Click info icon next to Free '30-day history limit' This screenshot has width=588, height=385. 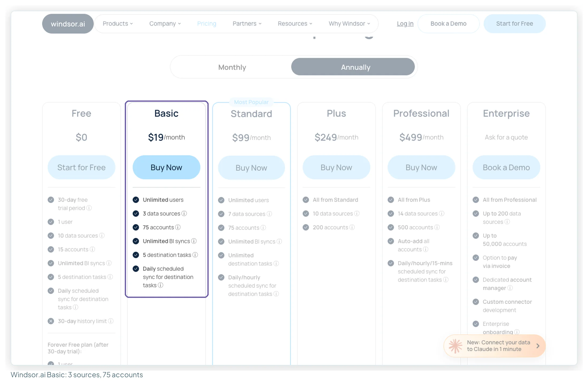point(111,321)
